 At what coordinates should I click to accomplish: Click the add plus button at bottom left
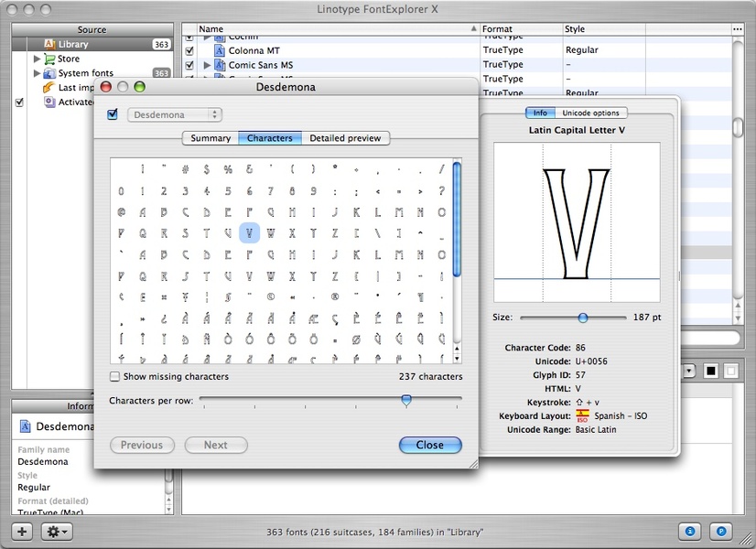(21, 532)
